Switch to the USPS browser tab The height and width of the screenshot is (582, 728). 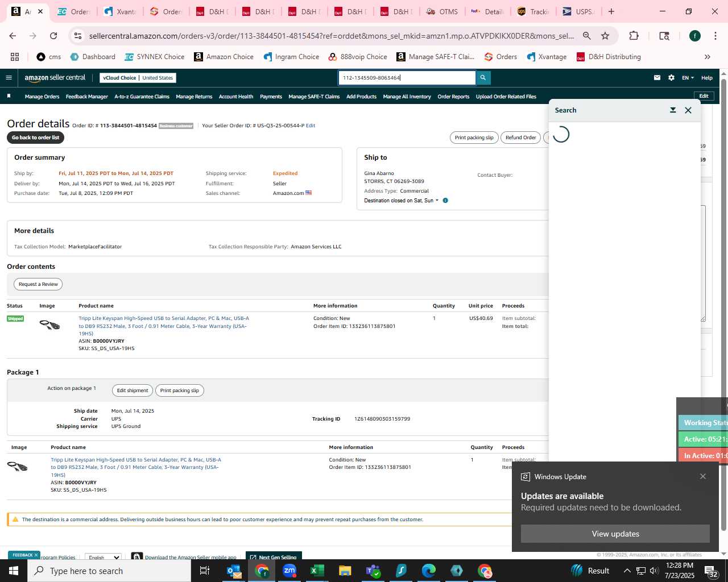(x=578, y=11)
